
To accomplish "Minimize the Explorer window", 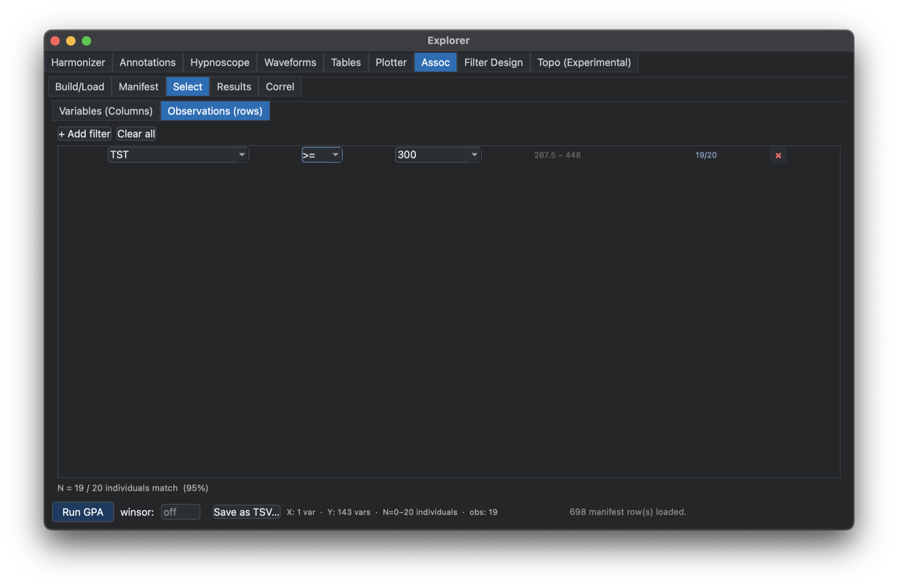I will tap(71, 40).
